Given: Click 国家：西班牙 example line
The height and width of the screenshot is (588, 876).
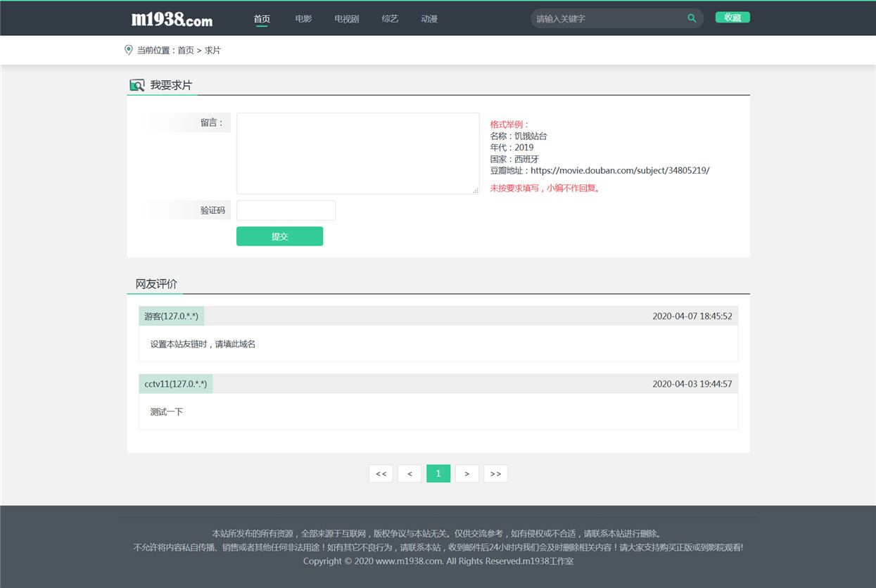Looking at the screenshot, I should [x=514, y=159].
